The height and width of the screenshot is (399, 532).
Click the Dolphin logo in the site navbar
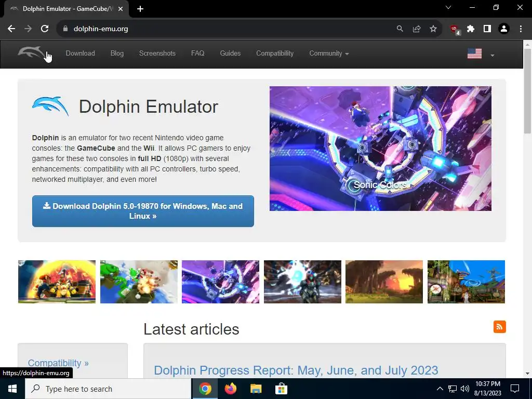pyautogui.click(x=31, y=53)
